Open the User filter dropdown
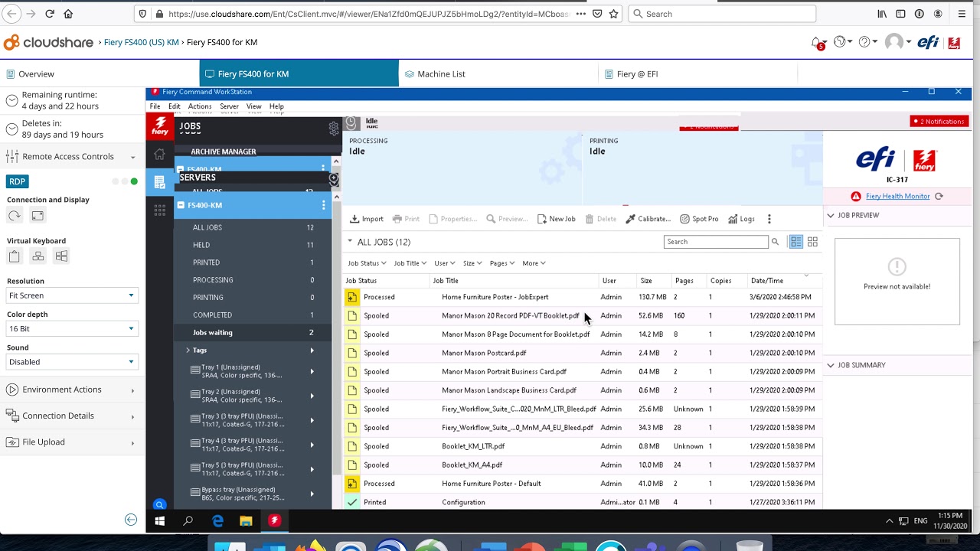Image resolution: width=980 pixels, height=551 pixels. [x=445, y=263]
